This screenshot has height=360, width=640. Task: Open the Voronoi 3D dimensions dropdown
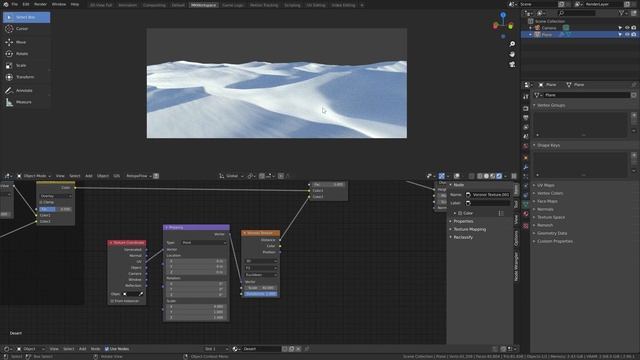(261, 261)
